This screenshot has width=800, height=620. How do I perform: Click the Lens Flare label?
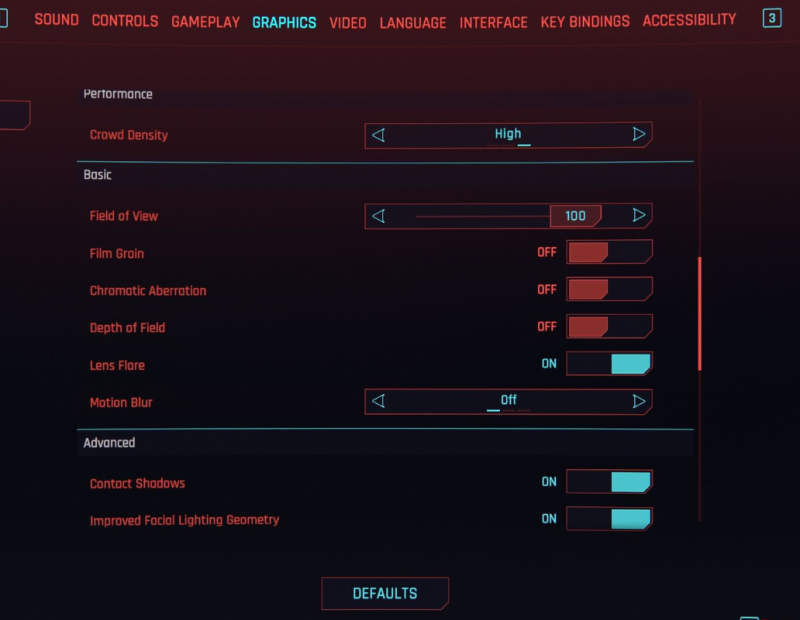pos(117,365)
